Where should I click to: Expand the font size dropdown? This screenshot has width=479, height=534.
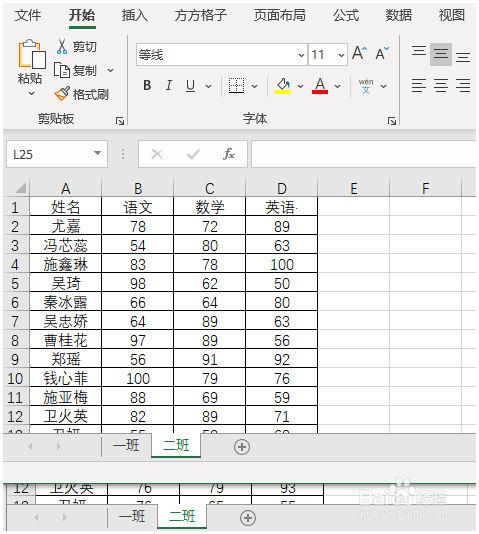click(x=341, y=55)
